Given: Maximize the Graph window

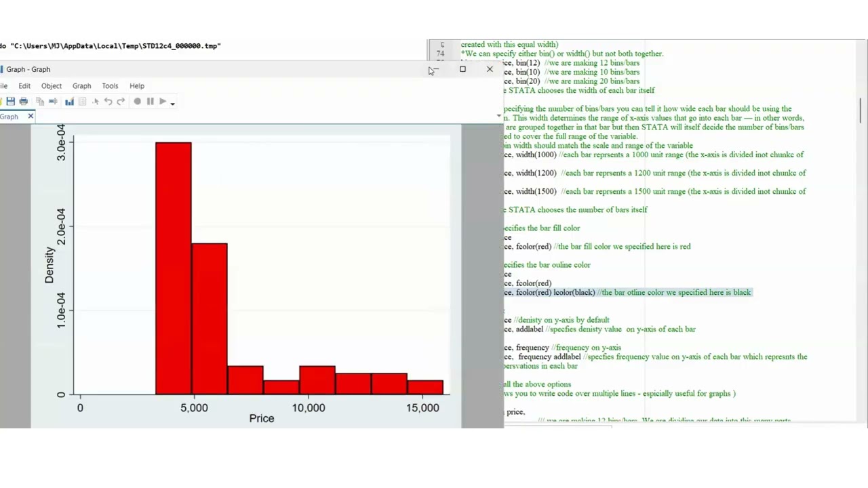Looking at the screenshot, I should (462, 69).
